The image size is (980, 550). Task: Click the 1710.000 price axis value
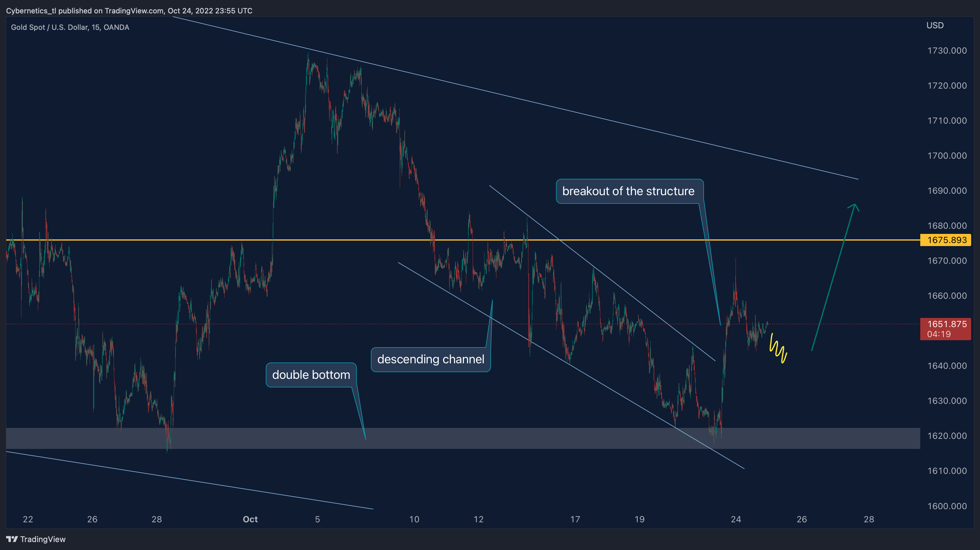tap(947, 121)
